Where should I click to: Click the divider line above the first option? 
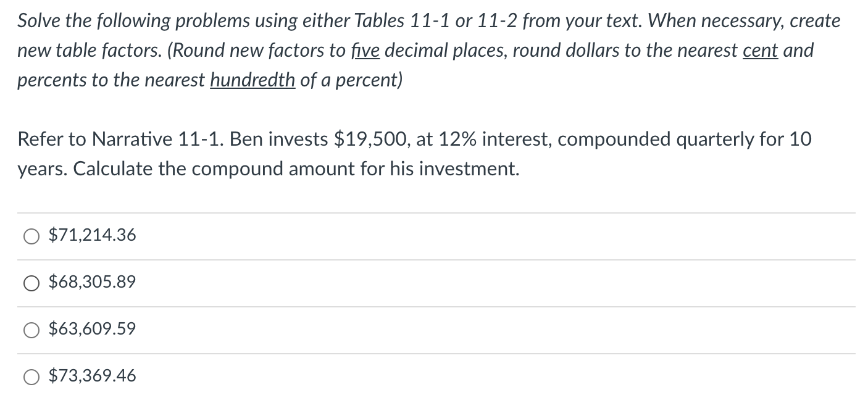click(432, 212)
